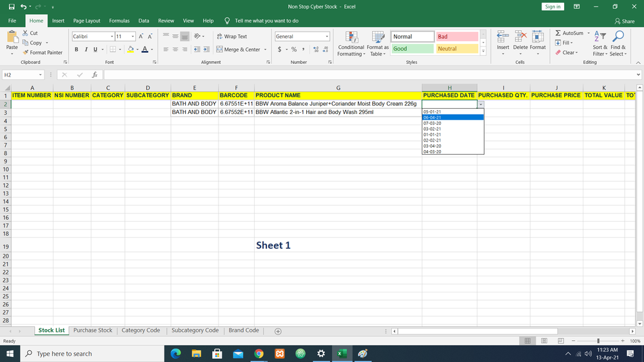Click Sort & Filter

tap(600, 44)
